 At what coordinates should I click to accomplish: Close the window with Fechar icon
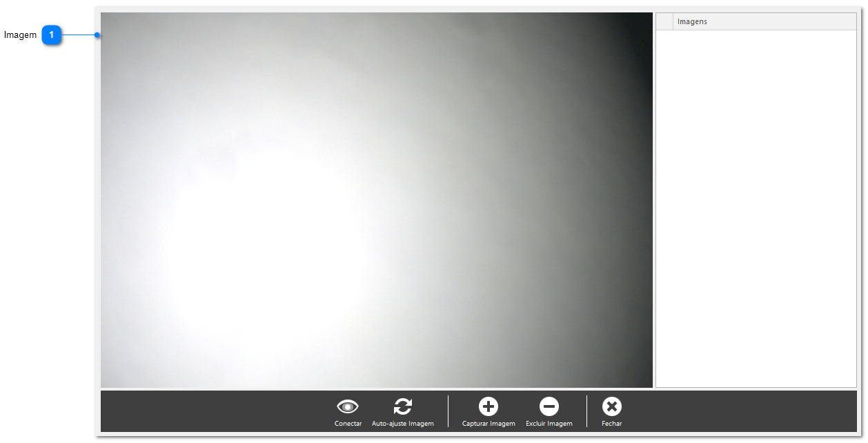pyautogui.click(x=612, y=407)
